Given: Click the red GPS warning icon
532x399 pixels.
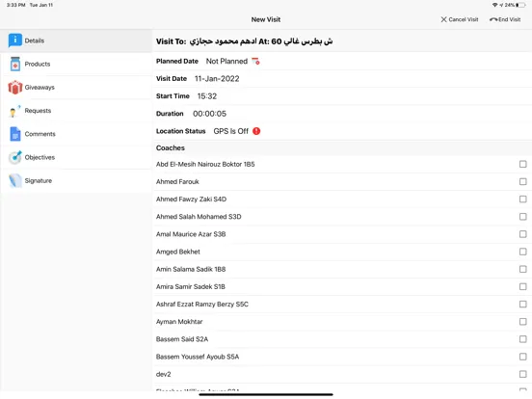Looking at the screenshot, I should pyautogui.click(x=256, y=131).
